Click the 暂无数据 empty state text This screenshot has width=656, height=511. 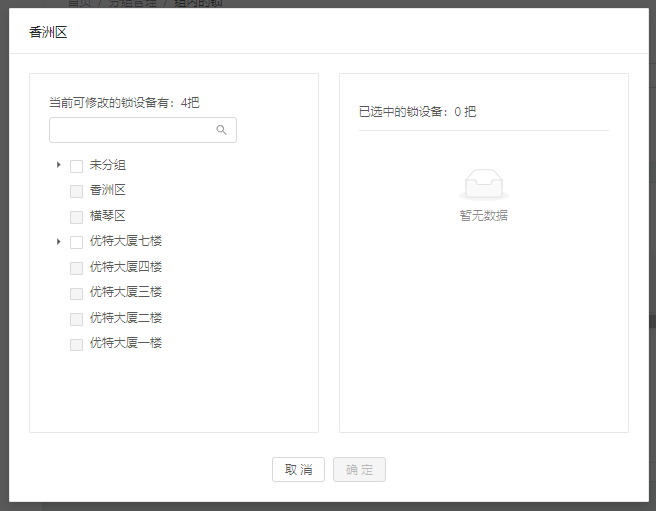pyautogui.click(x=484, y=215)
